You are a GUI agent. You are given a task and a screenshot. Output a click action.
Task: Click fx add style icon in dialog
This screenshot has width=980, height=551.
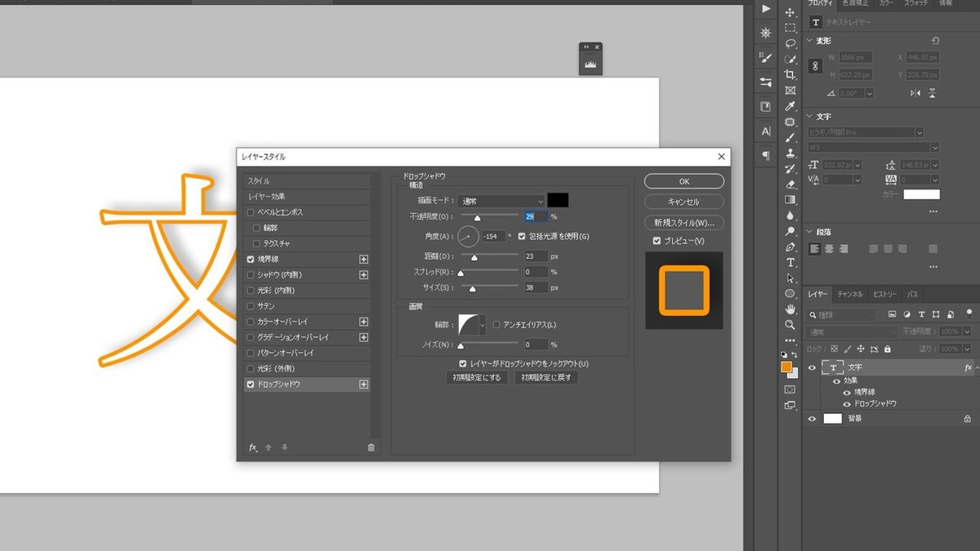point(253,447)
